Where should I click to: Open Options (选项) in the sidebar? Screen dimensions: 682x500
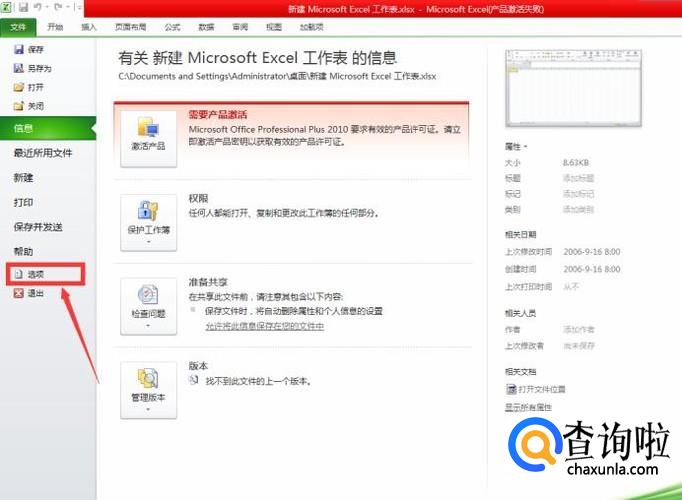[x=45, y=274]
